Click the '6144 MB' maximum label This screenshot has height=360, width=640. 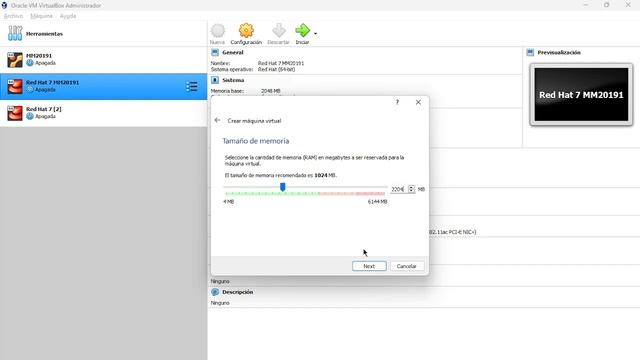click(377, 202)
